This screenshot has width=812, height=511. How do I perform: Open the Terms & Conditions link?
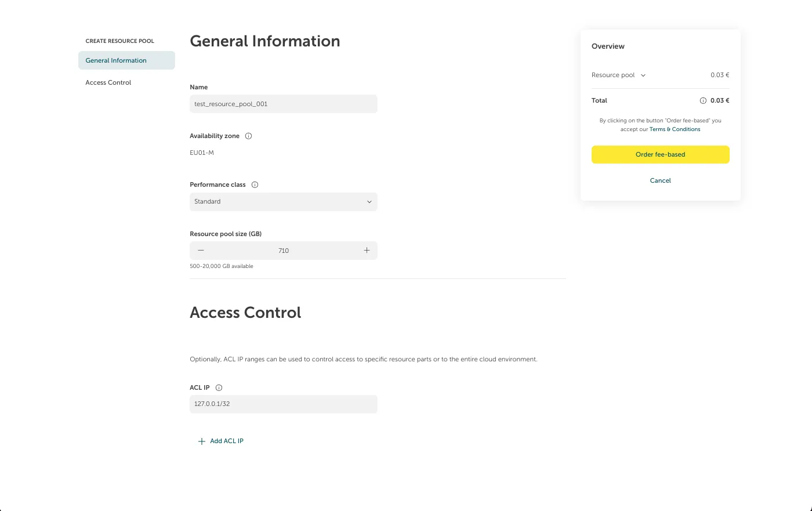(675, 129)
